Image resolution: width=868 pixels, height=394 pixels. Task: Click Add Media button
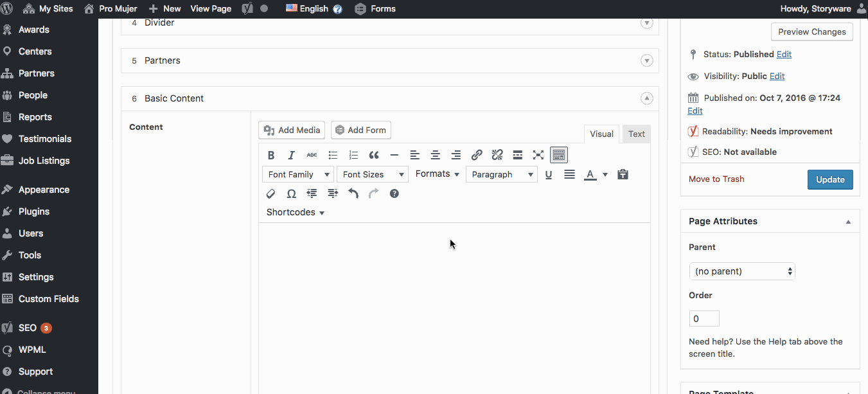292,130
